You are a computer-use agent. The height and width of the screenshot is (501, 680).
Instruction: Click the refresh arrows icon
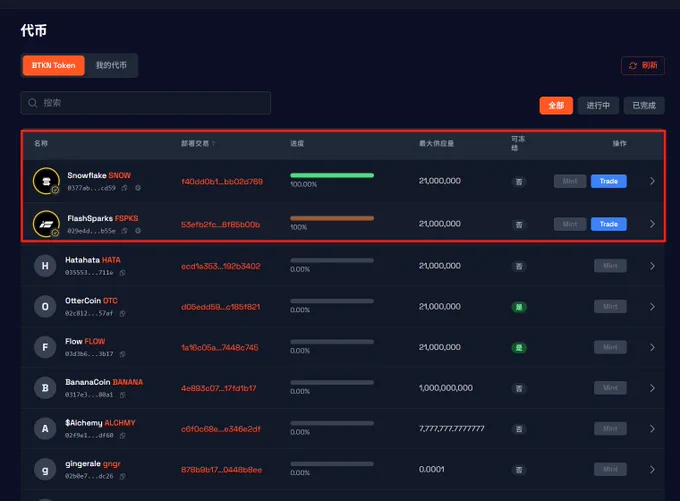pyautogui.click(x=633, y=65)
